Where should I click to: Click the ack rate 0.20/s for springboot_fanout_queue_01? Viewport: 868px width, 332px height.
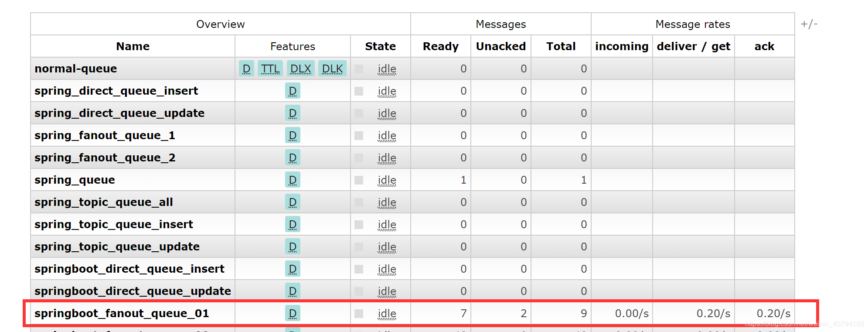(773, 313)
